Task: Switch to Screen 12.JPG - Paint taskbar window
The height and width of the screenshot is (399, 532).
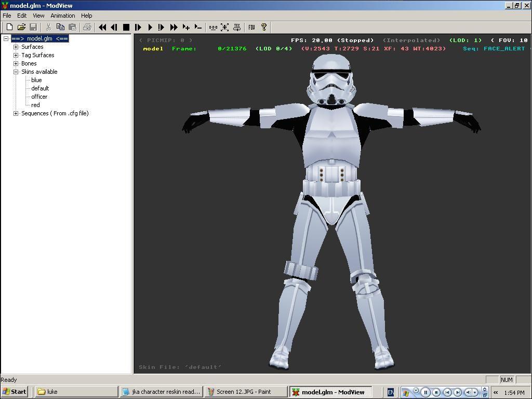Action: click(x=245, y=392)
